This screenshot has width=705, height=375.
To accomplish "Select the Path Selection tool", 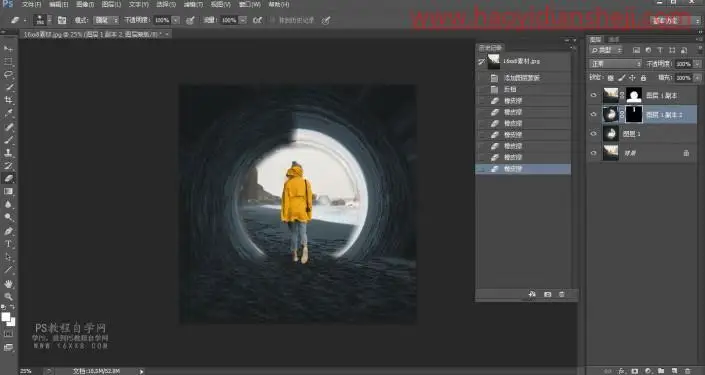I will point(8,257).
